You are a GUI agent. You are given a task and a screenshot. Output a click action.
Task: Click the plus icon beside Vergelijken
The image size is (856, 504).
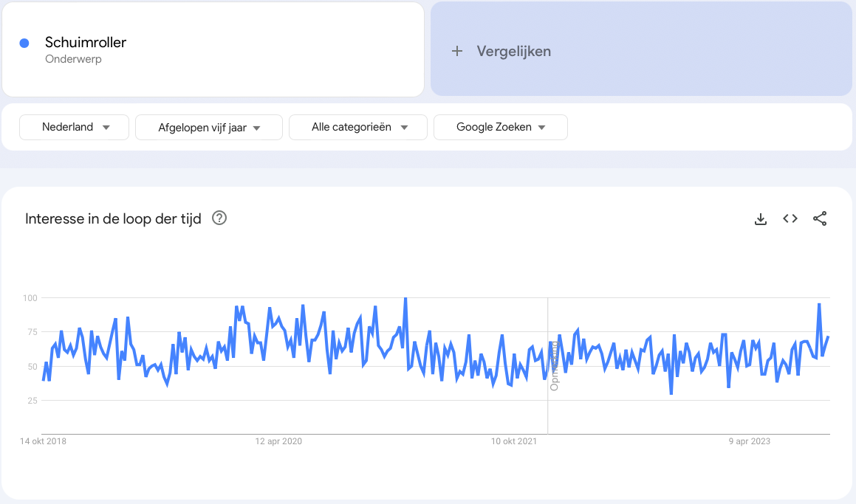(x=457, y=51)
